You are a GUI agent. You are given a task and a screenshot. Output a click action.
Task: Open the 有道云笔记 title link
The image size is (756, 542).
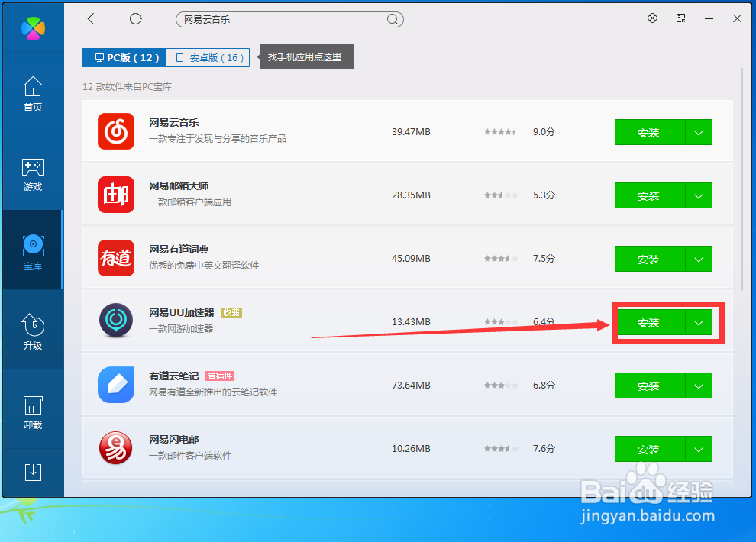pos(174,376)
